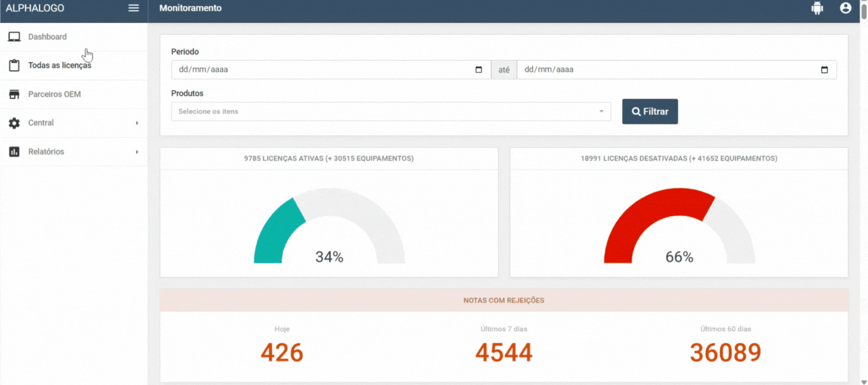
Task: Open the Produtos selection dropdown
Action: (x=390, y=112)
